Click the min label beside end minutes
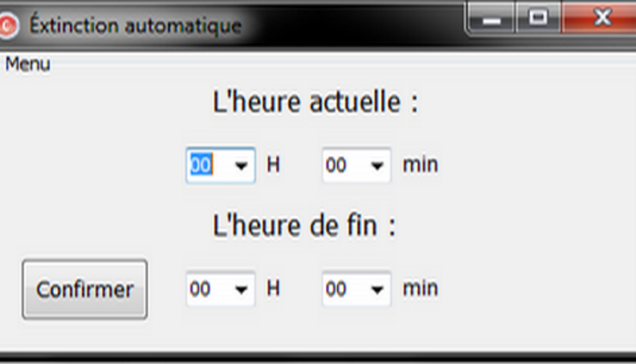This screenshot has width=636, height=364. pos(421,288)
